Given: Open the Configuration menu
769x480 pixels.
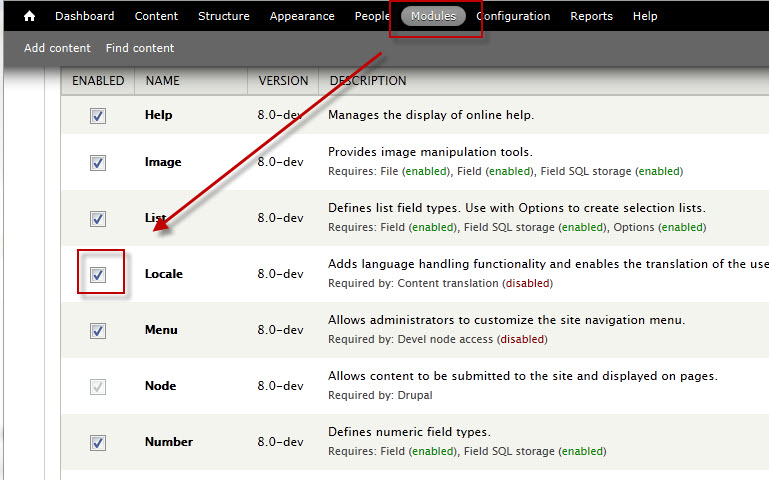Looking at the screenshot, I should click(513, 16).
